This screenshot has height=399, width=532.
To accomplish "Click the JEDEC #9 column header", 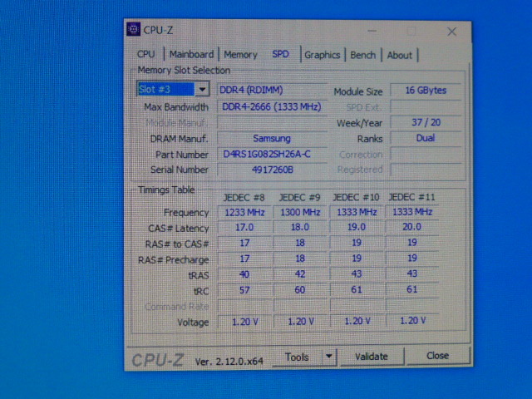I will 299,198.
